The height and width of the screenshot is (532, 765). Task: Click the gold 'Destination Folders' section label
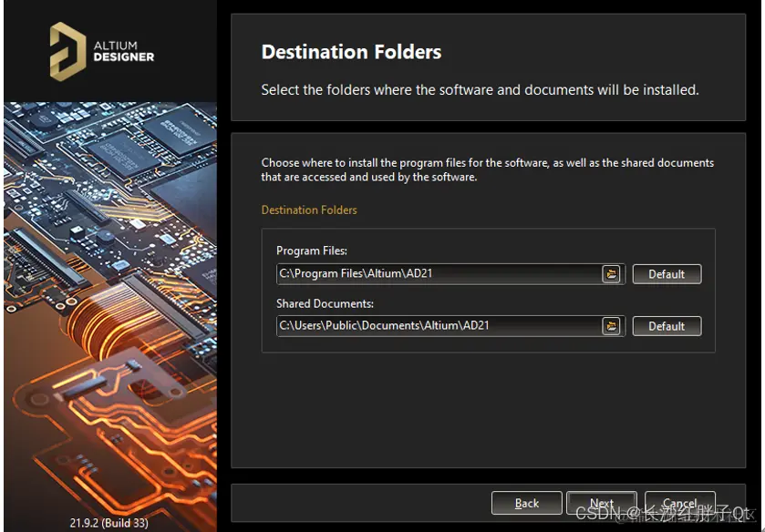coord(309,210)
